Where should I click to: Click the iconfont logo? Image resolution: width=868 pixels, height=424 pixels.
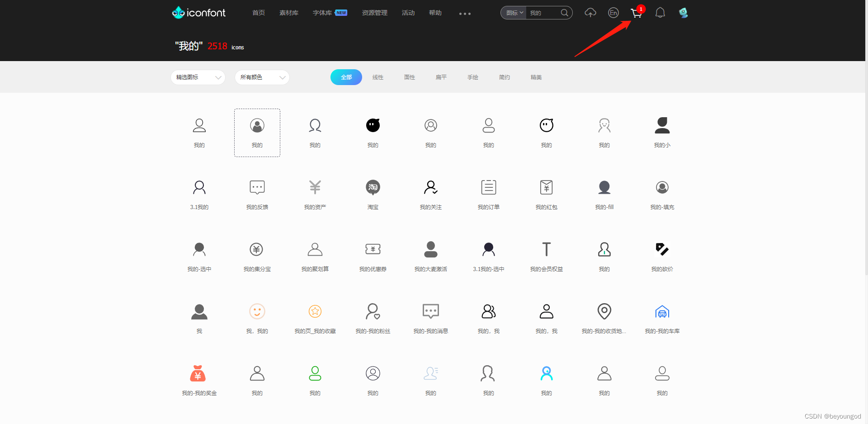click(x=198, y=13)
